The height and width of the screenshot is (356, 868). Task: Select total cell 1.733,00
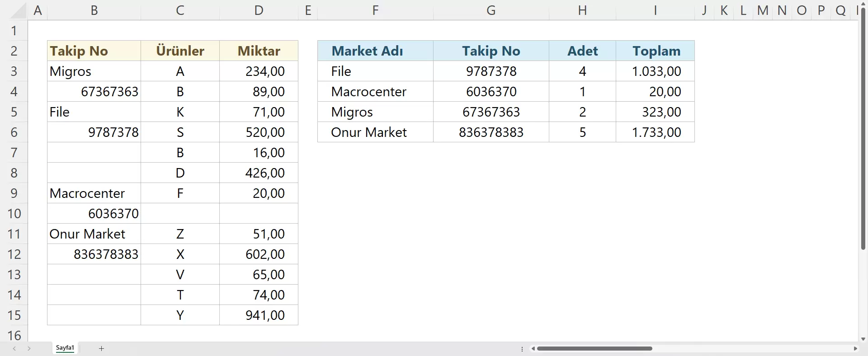[655, 132]
